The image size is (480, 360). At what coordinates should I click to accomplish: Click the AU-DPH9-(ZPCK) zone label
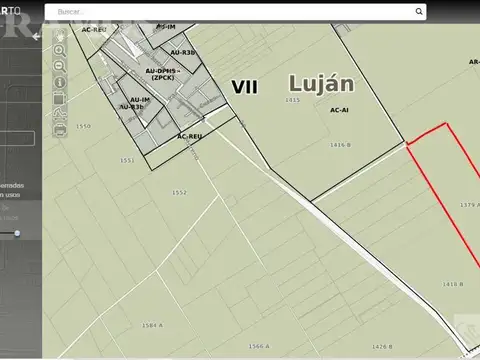163,74
